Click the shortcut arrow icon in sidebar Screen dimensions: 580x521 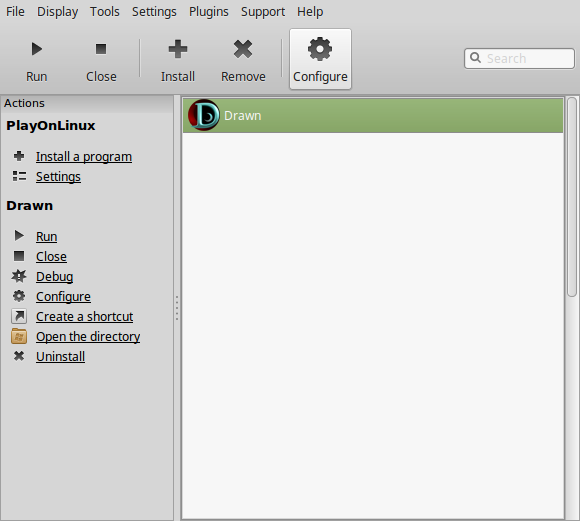pos(19,316)
